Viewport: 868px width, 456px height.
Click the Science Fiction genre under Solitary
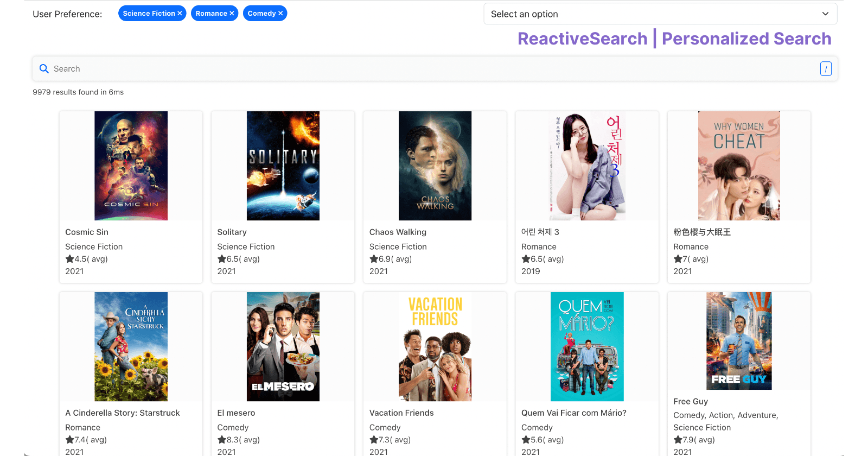click(246, 246)
